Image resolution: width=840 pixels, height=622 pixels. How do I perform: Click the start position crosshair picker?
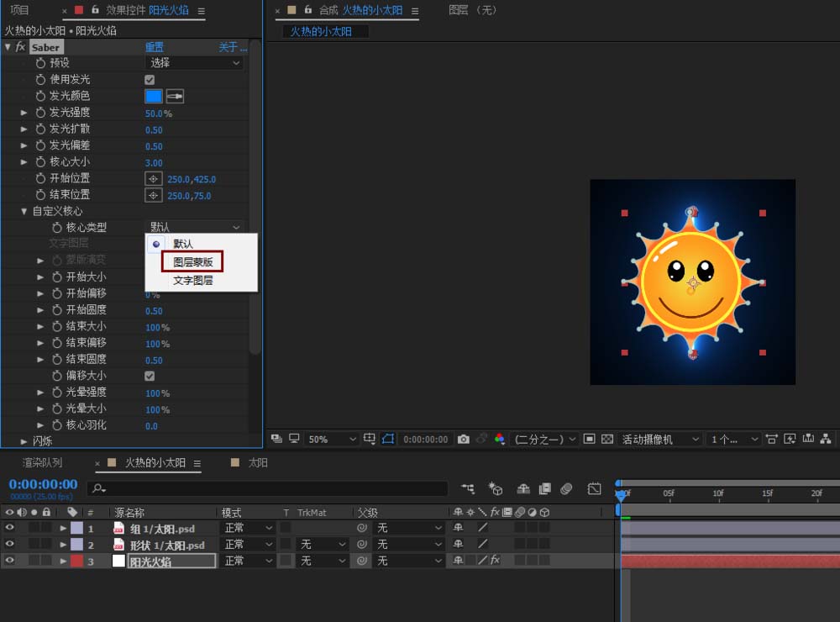pos(154,179)
